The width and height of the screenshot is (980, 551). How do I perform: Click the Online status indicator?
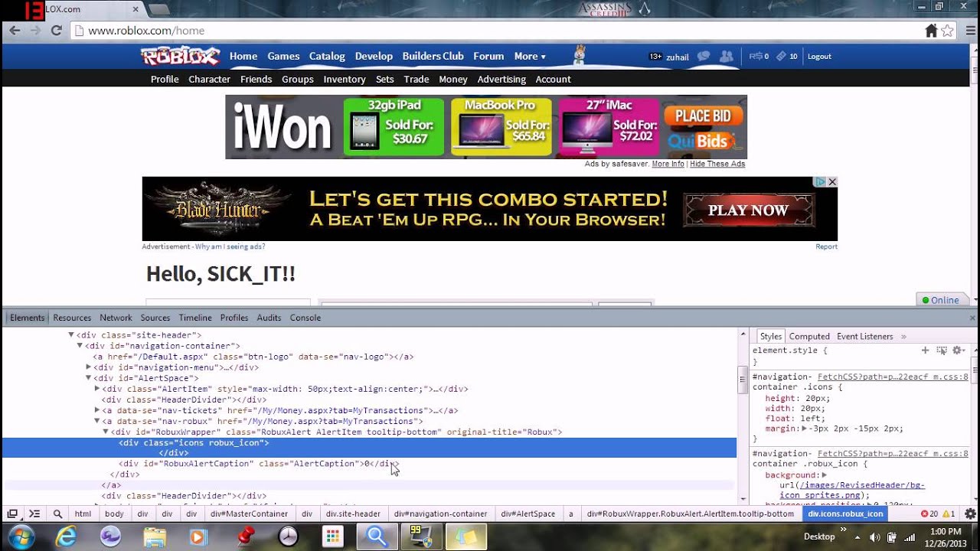click(941, 300)
